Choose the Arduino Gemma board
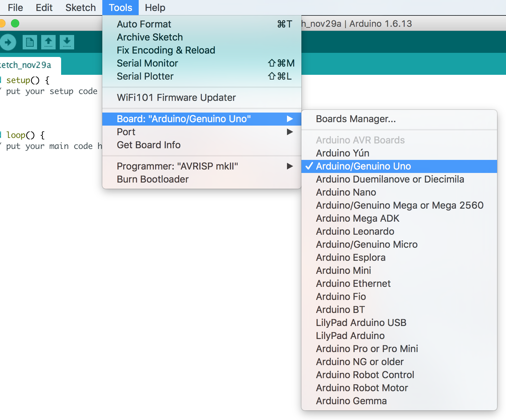Image resolution: width=506 pixels, height=420 pixels. pyautogui.click(x=399, y=401)
